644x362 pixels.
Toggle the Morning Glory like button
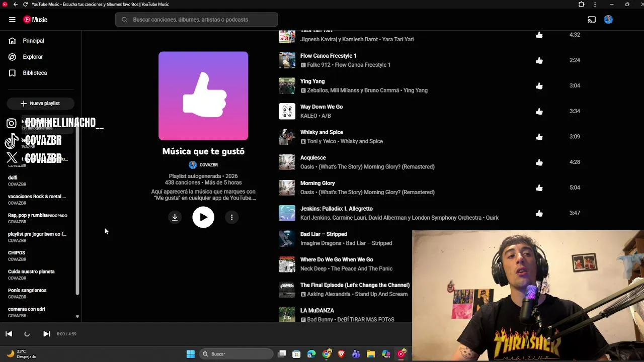539,188
